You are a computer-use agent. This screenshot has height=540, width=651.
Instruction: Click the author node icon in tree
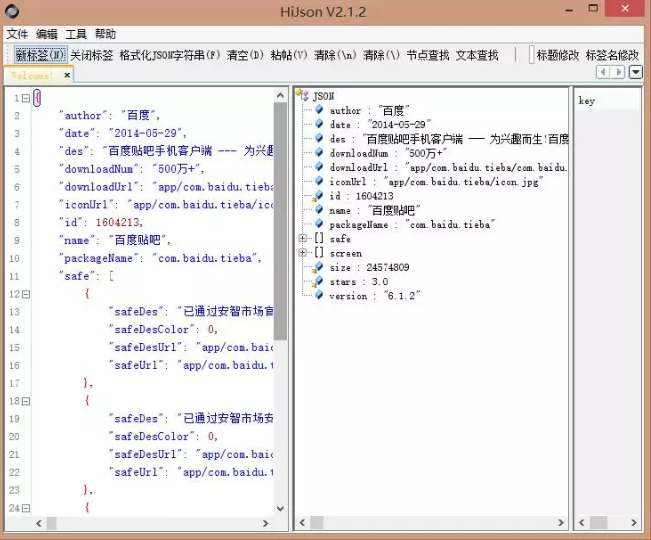pos(319,110)
